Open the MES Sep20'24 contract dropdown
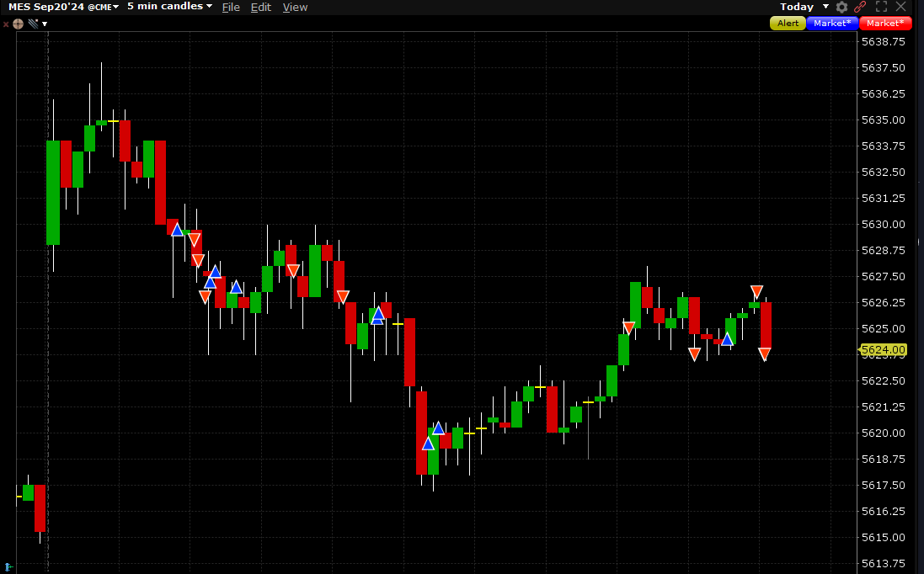924x574 pixels. tap(64, 7)
